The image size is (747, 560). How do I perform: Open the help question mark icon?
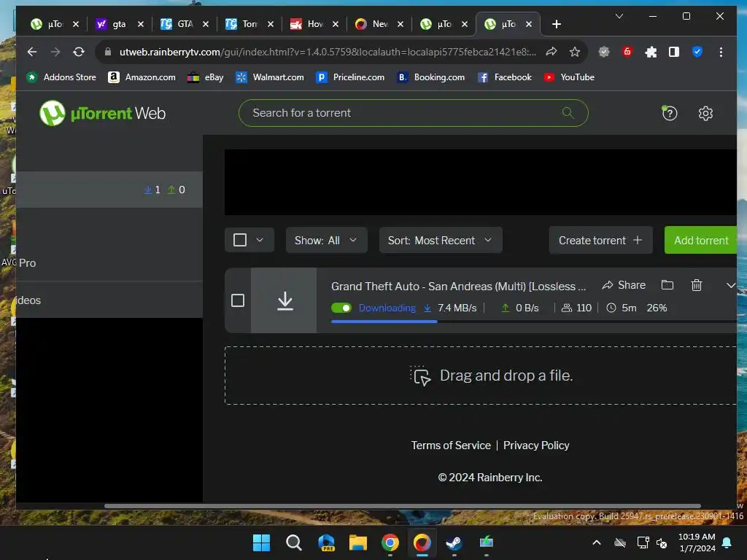(x=670, y=113)
